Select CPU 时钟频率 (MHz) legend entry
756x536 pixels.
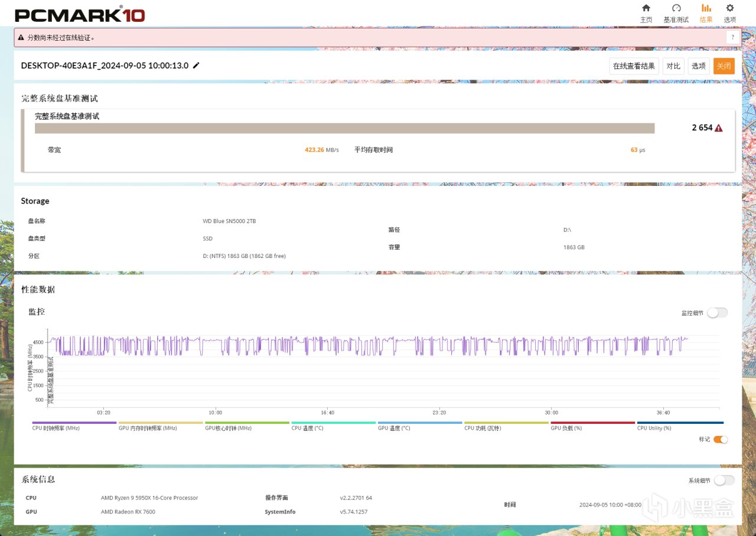click(74, 426)
